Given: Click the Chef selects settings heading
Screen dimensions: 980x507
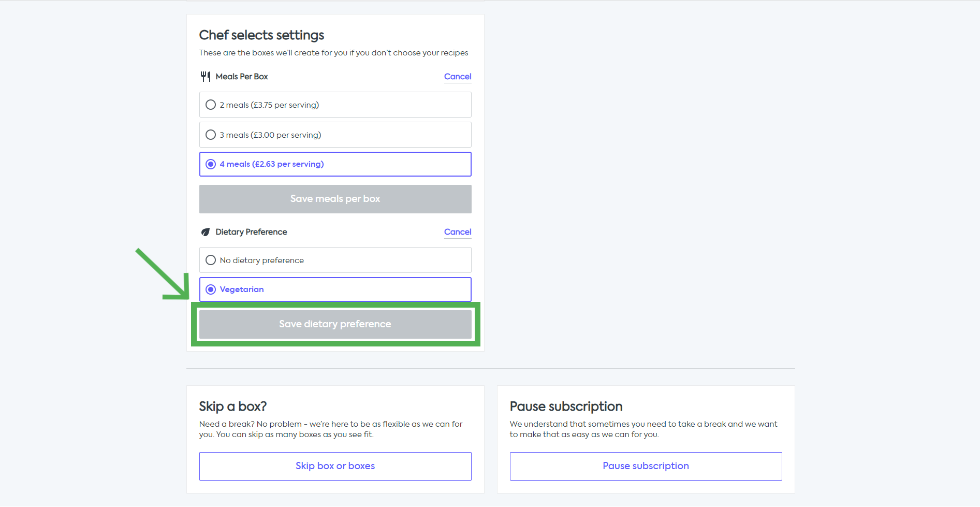Looking at the screenshot, I should pos(261,35).
